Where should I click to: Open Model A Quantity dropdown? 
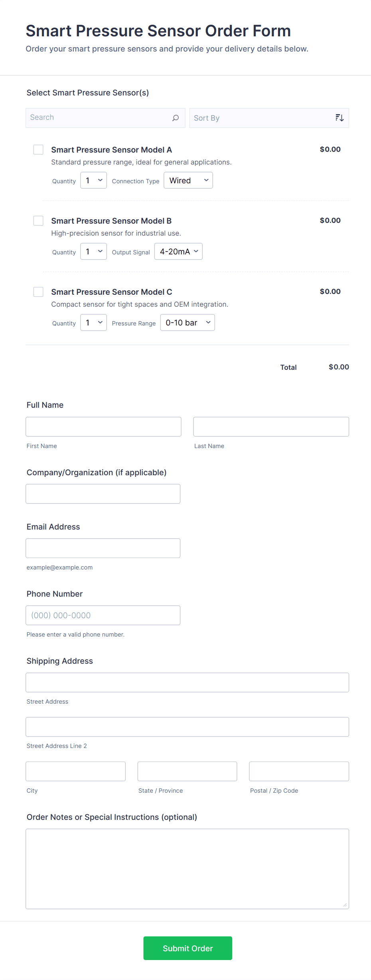(93, 181)
